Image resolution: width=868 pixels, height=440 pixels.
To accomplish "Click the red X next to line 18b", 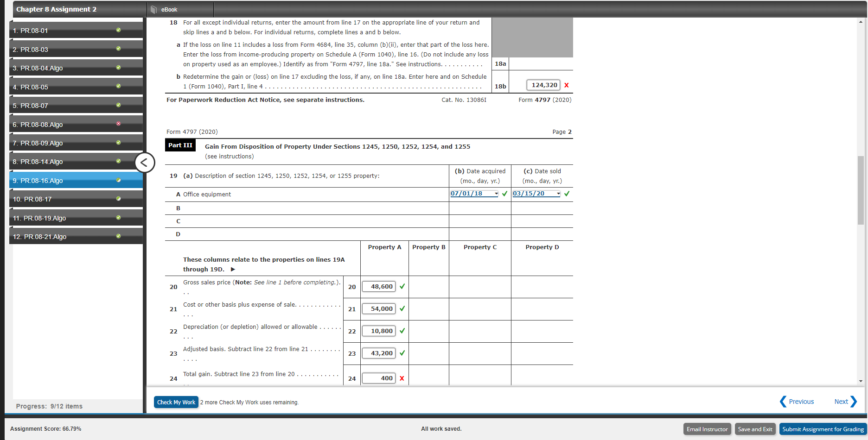I will coord(567,85).
